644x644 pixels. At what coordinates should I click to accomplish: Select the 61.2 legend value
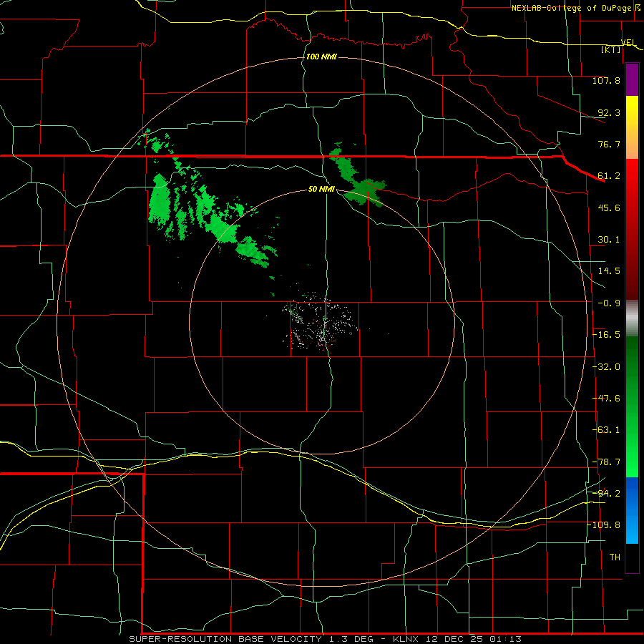(x=609, y=176)
